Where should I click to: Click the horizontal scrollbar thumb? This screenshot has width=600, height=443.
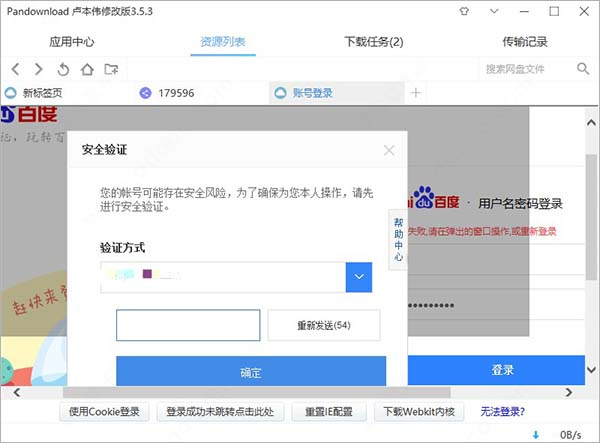click(256, 393)
